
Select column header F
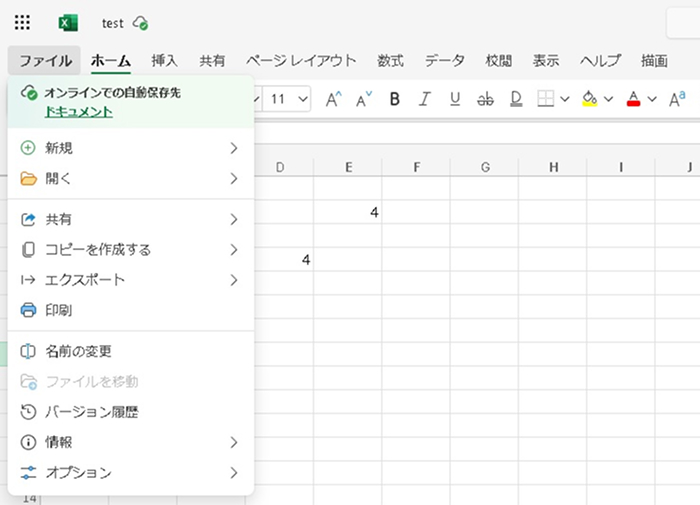(416, 167)
